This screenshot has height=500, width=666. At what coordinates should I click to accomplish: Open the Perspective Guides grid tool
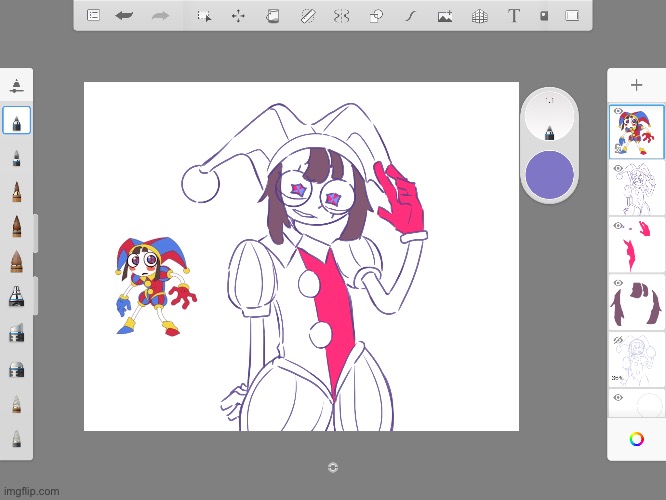coord(480,17)
